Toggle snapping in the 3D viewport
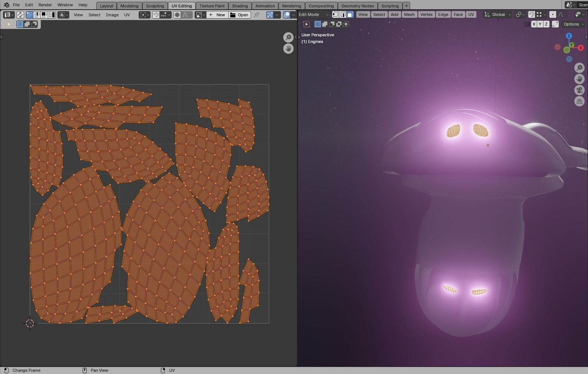Screen dimensions: 588x374 [531, 14]
